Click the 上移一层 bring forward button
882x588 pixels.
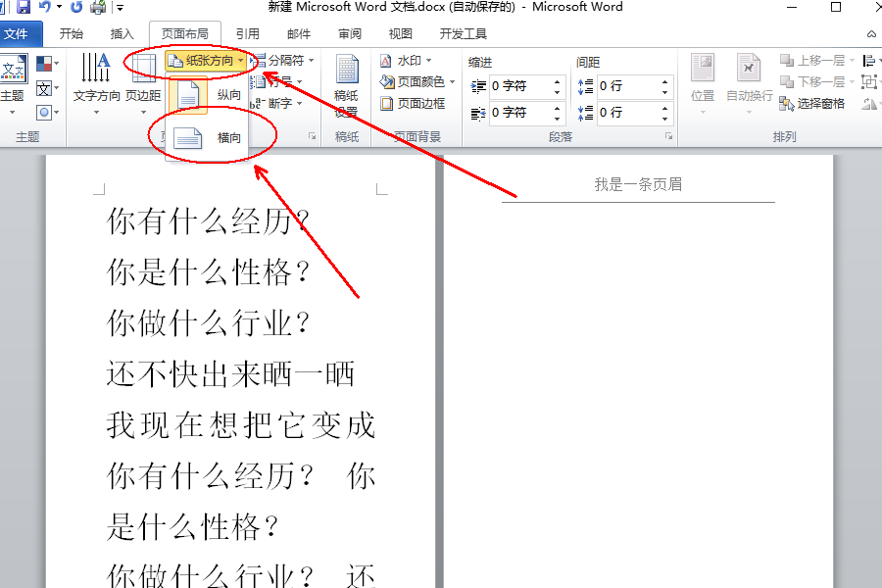[x=816, y=60]
